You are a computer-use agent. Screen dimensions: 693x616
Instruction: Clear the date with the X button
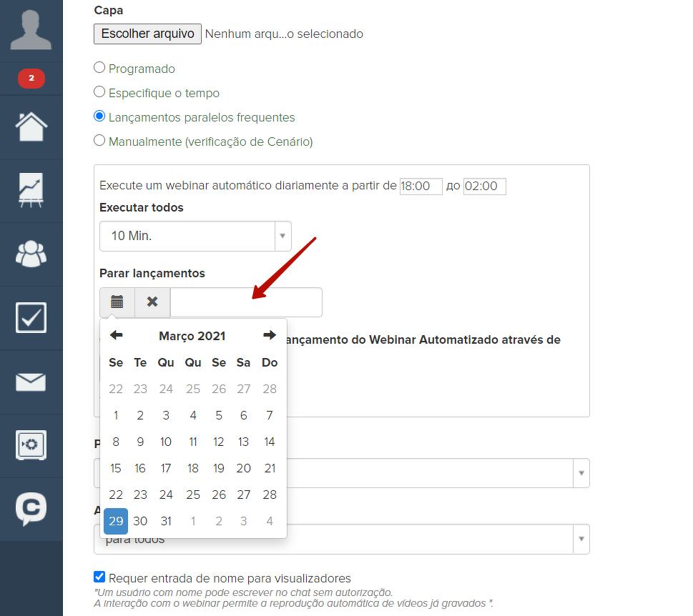(152, 302)
